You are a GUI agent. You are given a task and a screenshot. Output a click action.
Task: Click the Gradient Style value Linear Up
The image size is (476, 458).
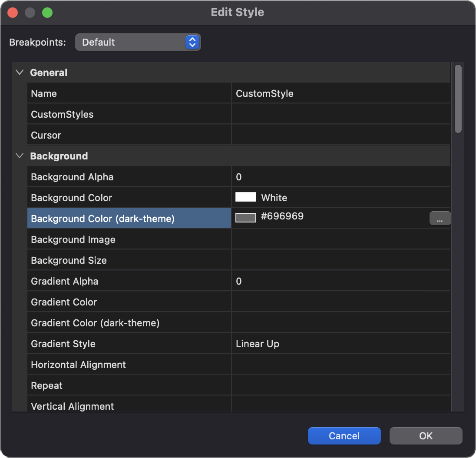(x=340, y=344)
